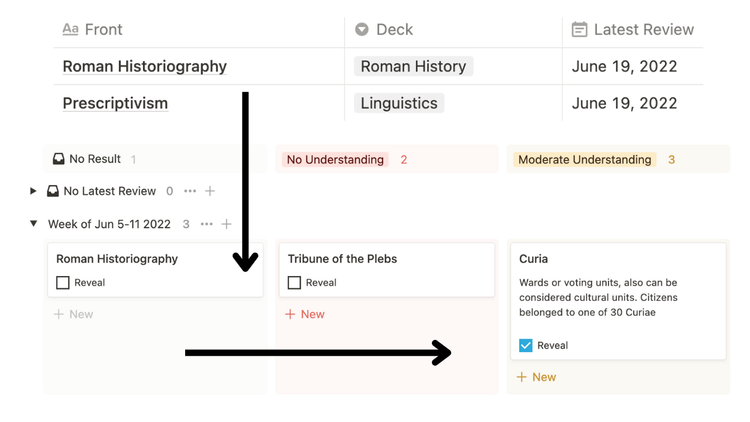Click the Latest Review calendar icon
This screenshot has height=422, width=750.
(x=579, y=30)
